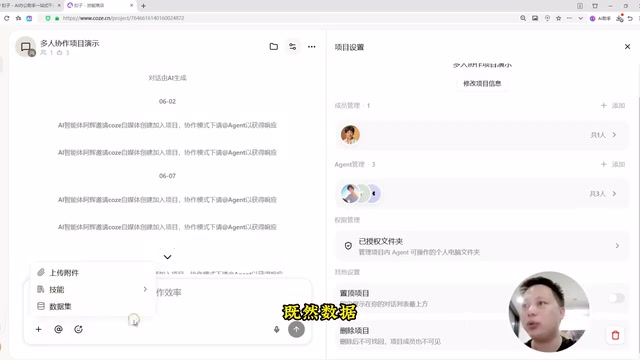
Task: Open the folder icon in chat header
Action: pyautogui.click(x=273, y=47)
